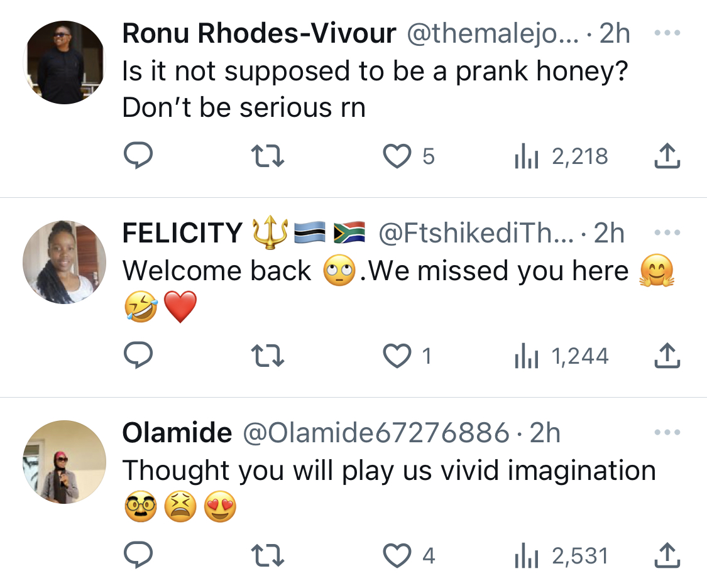The width and height of the screenshot is (707, 588).
Task: View analytics showing 2,531 views
Action: coord(561,555)
